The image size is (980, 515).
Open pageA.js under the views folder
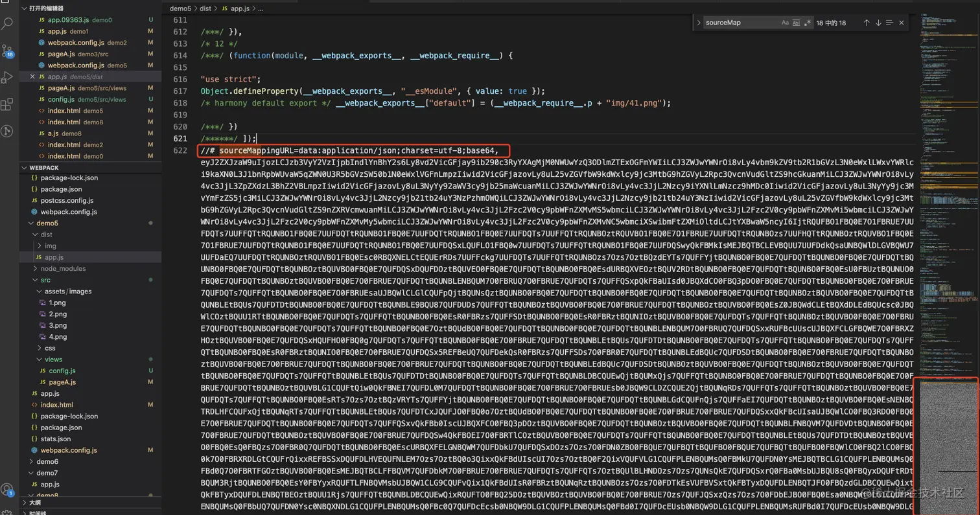[x=91, y=382]
